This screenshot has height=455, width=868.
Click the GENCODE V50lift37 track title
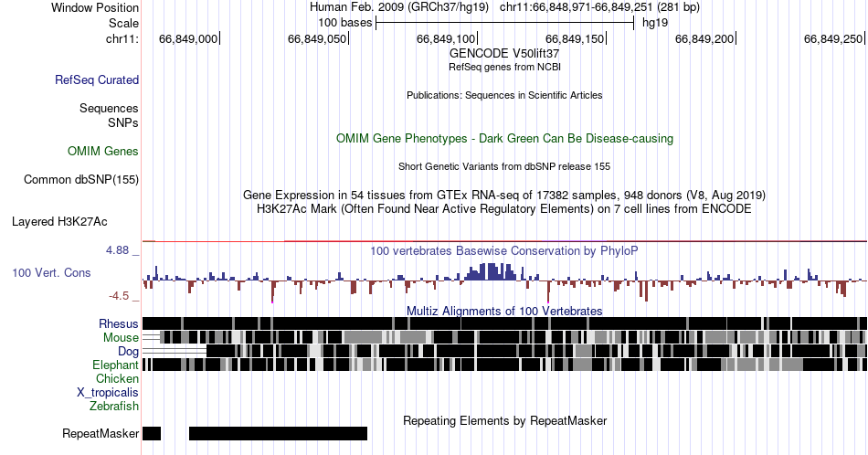coord(504,54)
